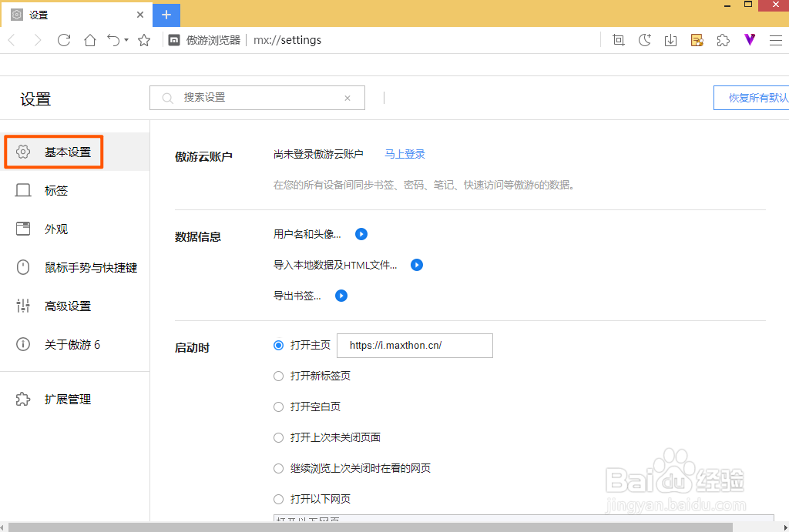Edit the homepage URL field
This screenshot has width=789, height=532.
pos(415,346)
